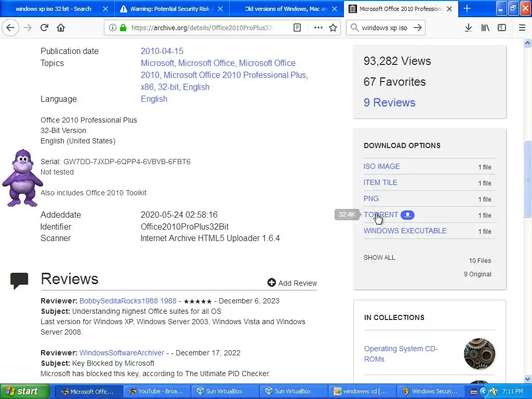This screenshot has width=532, height=399.
Task: Click the Add Review plus icon
Action: click(271, 282)
